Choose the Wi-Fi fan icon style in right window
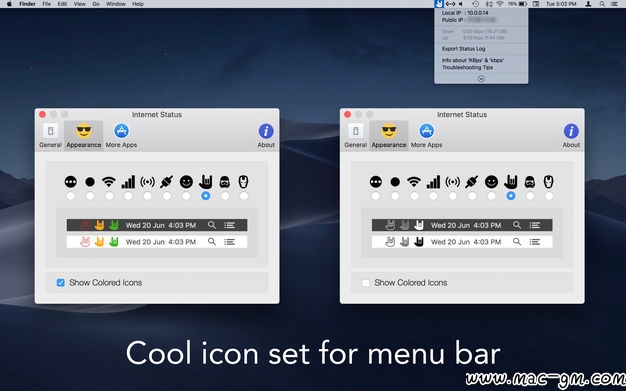Screen dimensions: 626x391 coord(414,182)
